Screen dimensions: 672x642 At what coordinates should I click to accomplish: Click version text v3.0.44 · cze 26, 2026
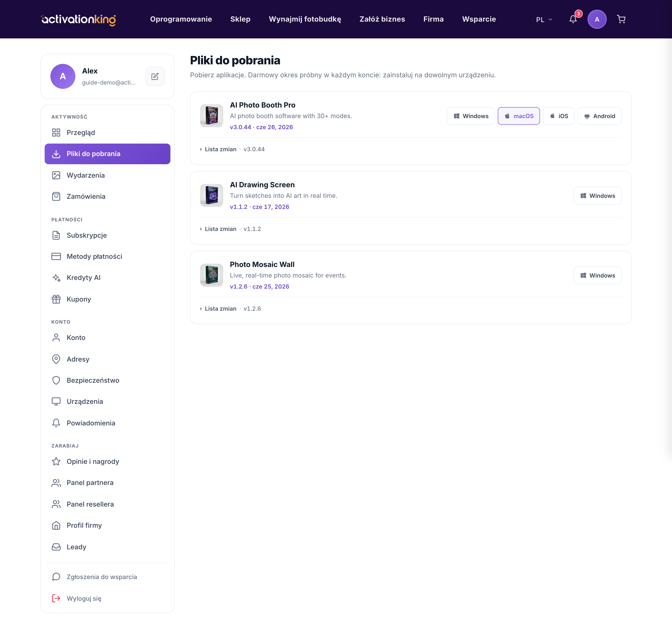261,127
